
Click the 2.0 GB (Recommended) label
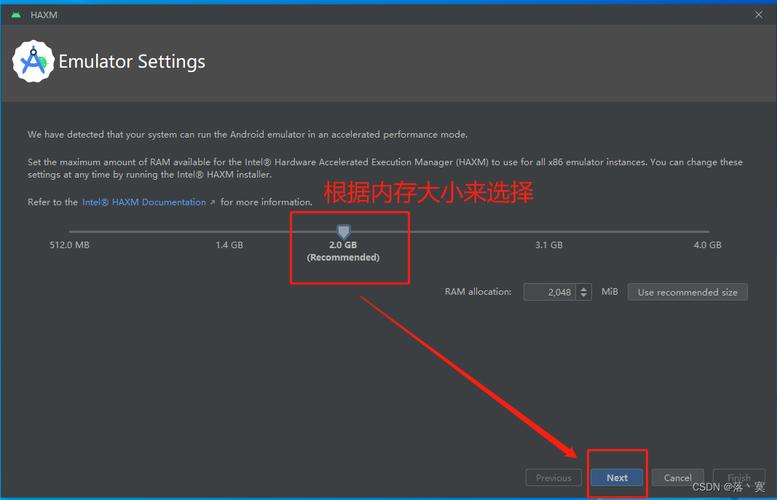point(343,251)
